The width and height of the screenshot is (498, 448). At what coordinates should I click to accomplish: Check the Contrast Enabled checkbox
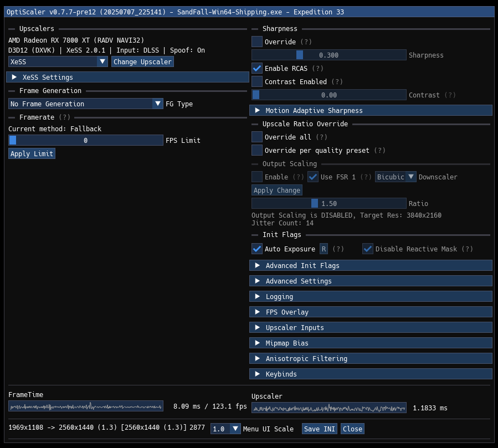pyautogui.click(x=257, y=81)
